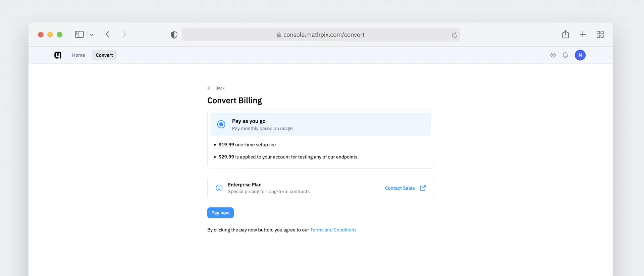
Task: Toggle the Safari sidebar
Action: (x=79, y=34)
